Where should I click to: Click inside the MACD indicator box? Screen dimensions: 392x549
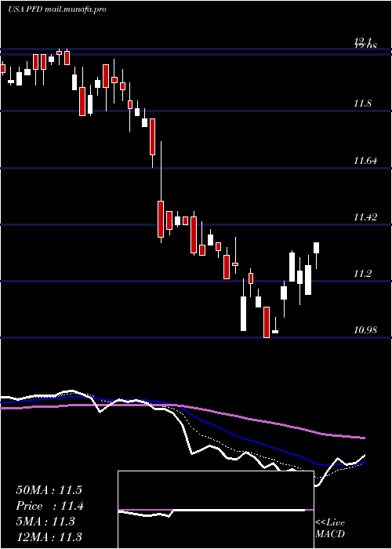(216, 510)
